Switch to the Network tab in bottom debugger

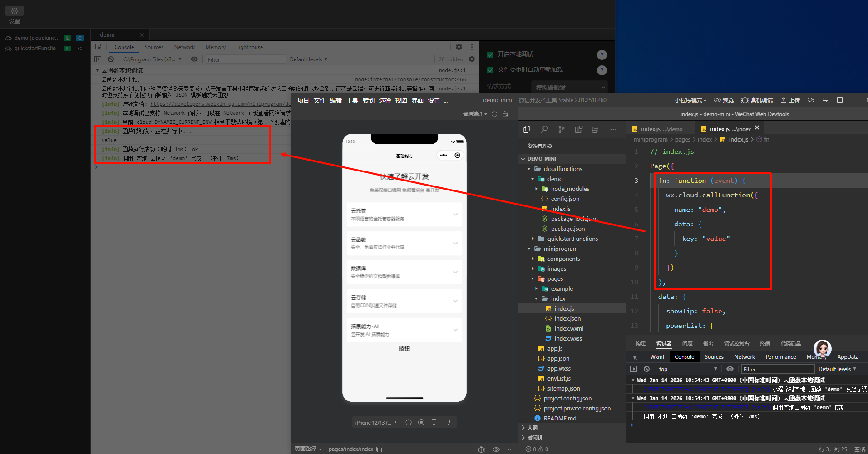pos(745,357)
